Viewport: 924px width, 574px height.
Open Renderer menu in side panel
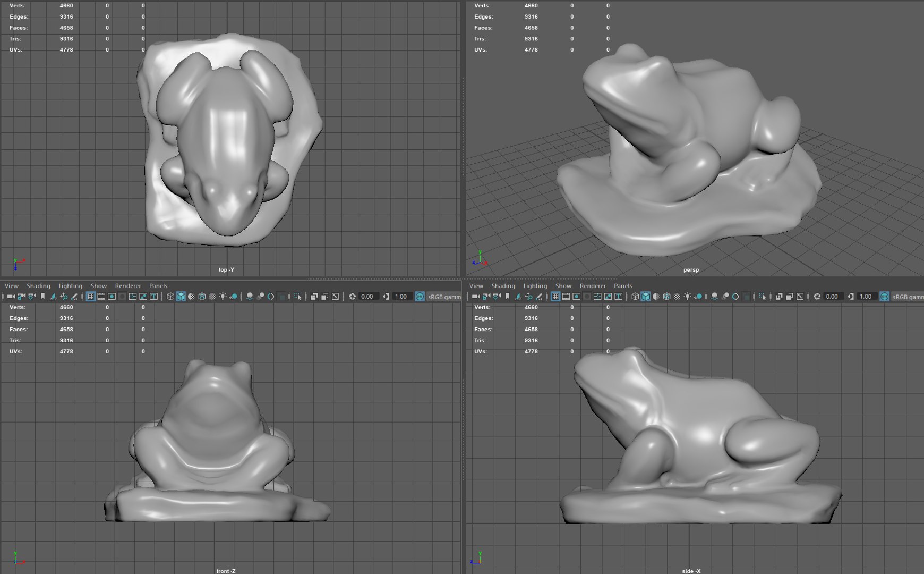pos(593,286)
